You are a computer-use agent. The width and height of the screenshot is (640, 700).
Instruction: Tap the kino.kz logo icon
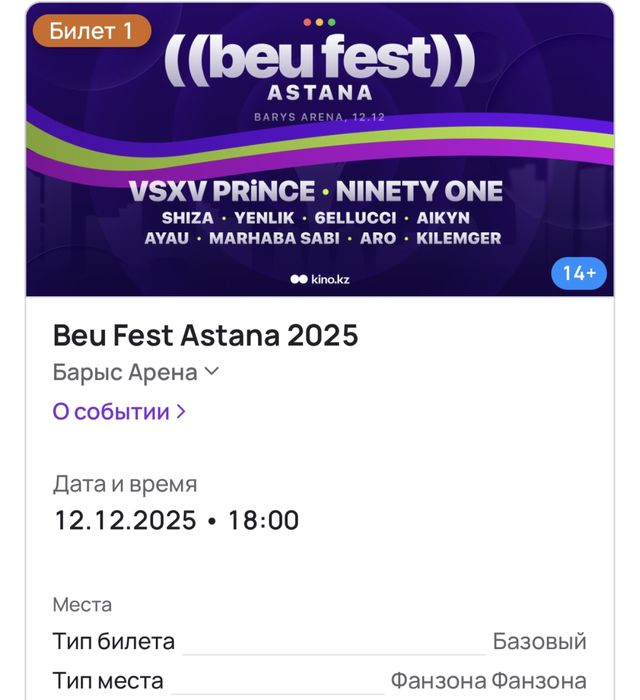point(298,279)
